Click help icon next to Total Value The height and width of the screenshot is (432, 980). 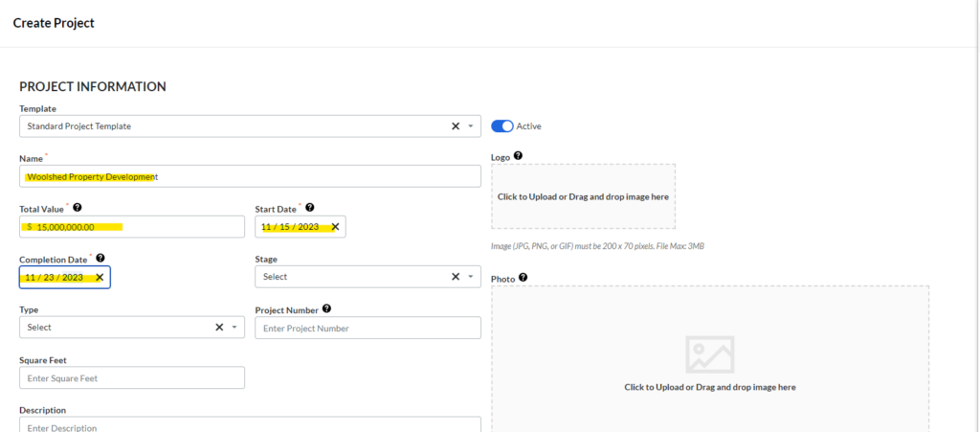(x=78, y=207)
